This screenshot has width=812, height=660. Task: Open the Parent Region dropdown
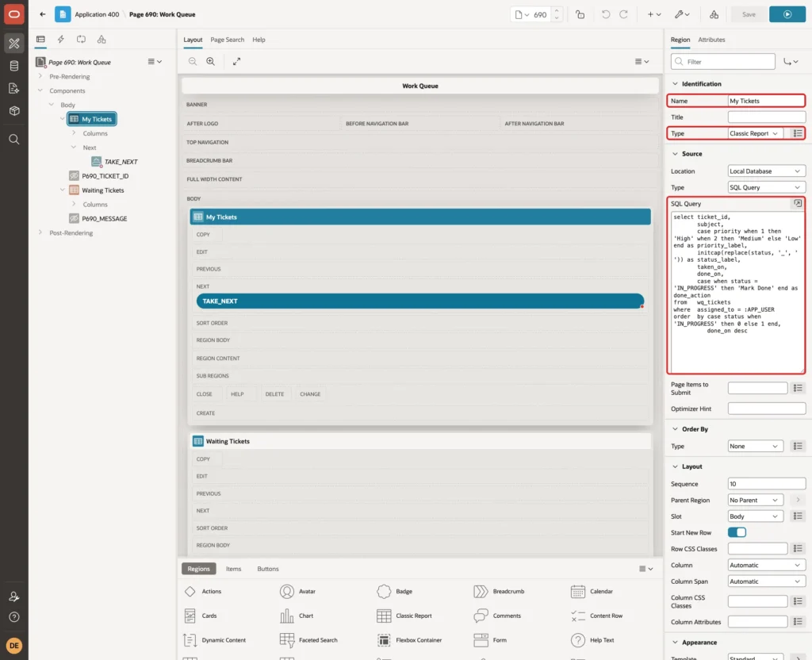tap(755, 500)
